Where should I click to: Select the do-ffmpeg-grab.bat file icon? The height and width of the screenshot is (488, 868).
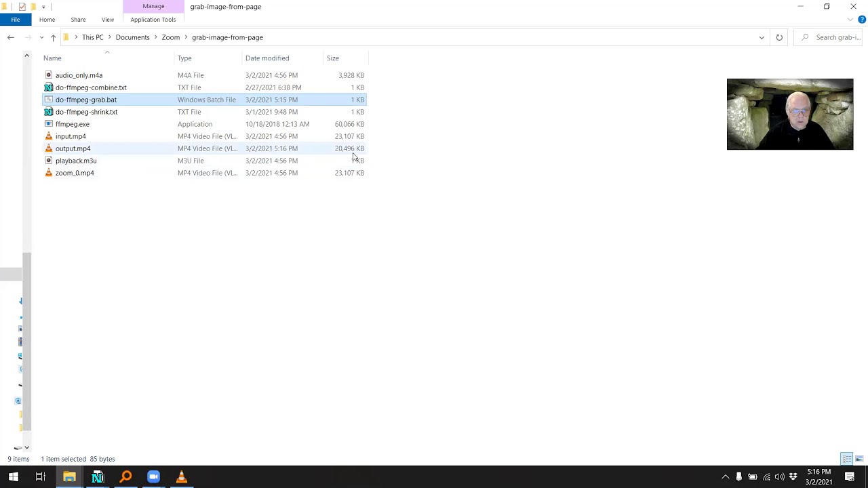click(48, 100)
